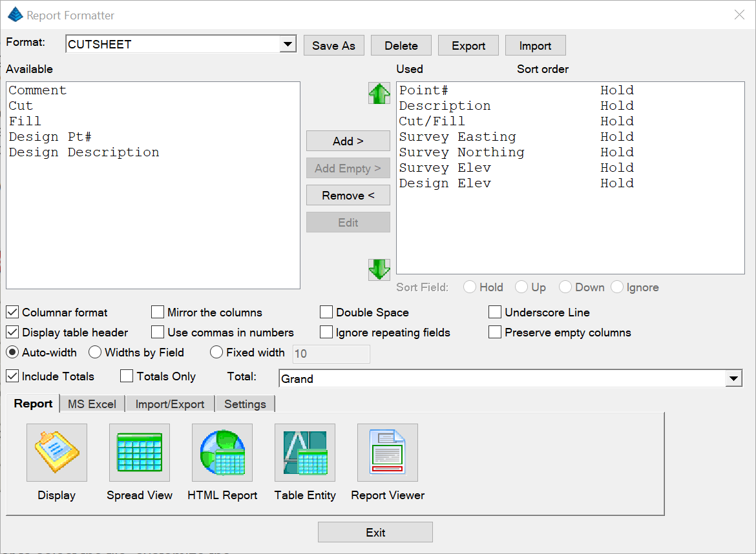Click the Delete format button

[x=401, y=46]
